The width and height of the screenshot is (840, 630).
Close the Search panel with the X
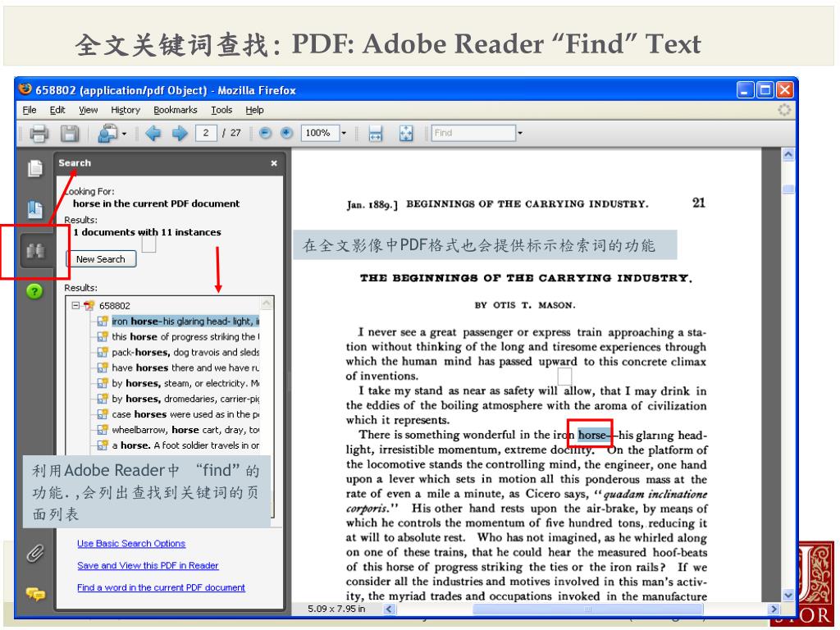pyautogui.click(x=274, y=163)
